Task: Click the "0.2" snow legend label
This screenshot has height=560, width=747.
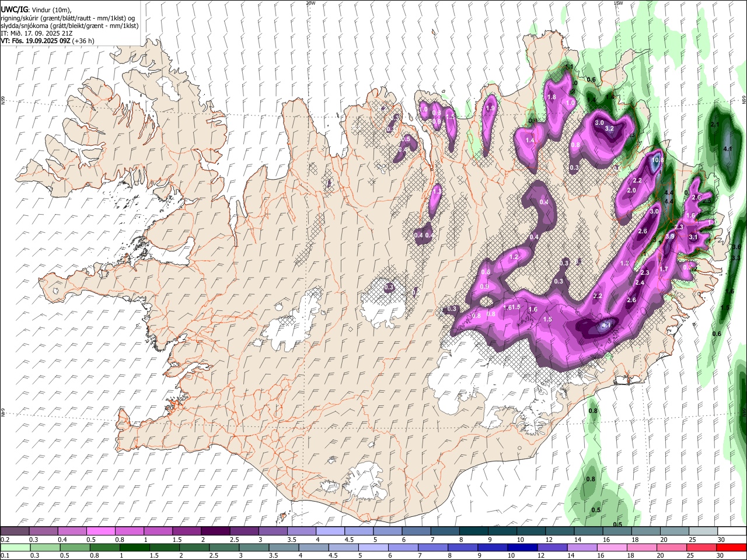Action: pyautogui.click(x=5, y=540)
